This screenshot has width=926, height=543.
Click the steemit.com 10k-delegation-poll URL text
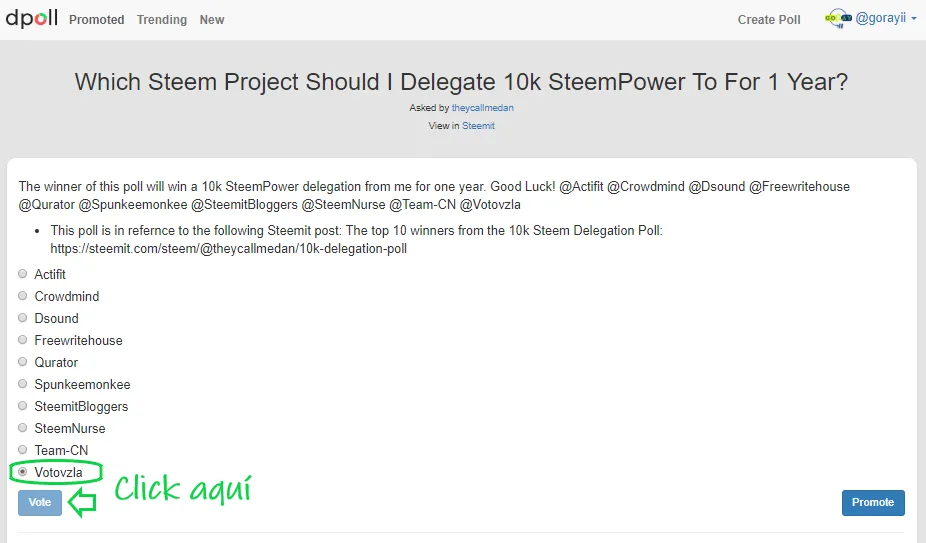point(229,249)
